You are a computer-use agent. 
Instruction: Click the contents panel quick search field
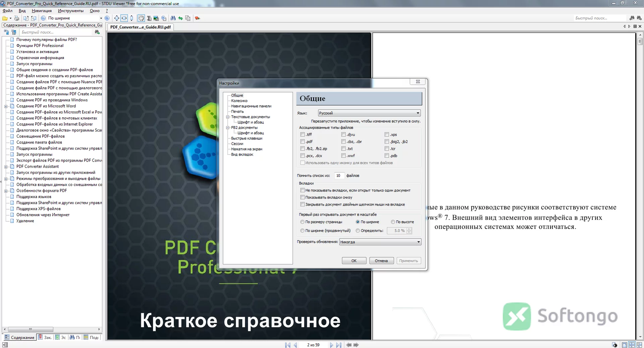coord(56,32)
